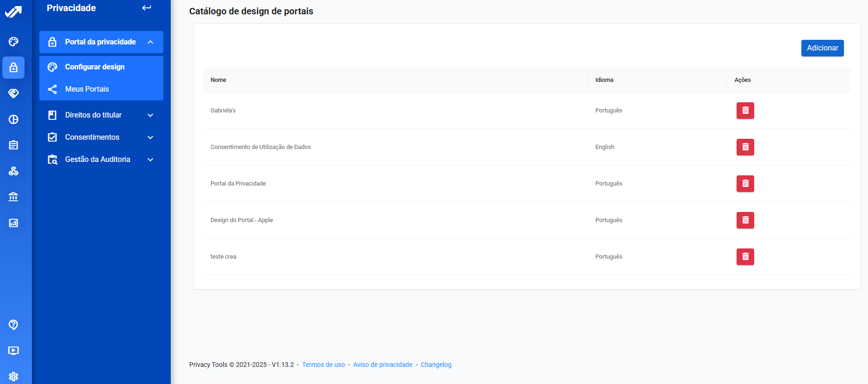Click trash icon for Design do Portal - Apple
This screenshot has height=384, width=868.
tap(745, 220)
